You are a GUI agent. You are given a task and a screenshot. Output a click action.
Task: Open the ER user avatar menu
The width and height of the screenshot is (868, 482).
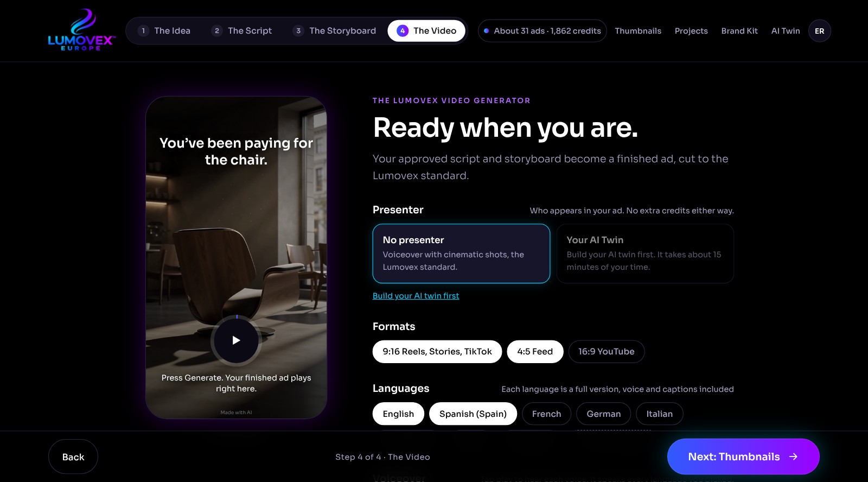(x=819, y=31)
